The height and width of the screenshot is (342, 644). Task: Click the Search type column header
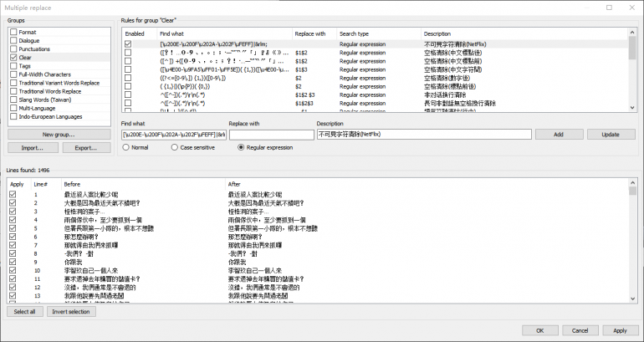pos(379,33)
